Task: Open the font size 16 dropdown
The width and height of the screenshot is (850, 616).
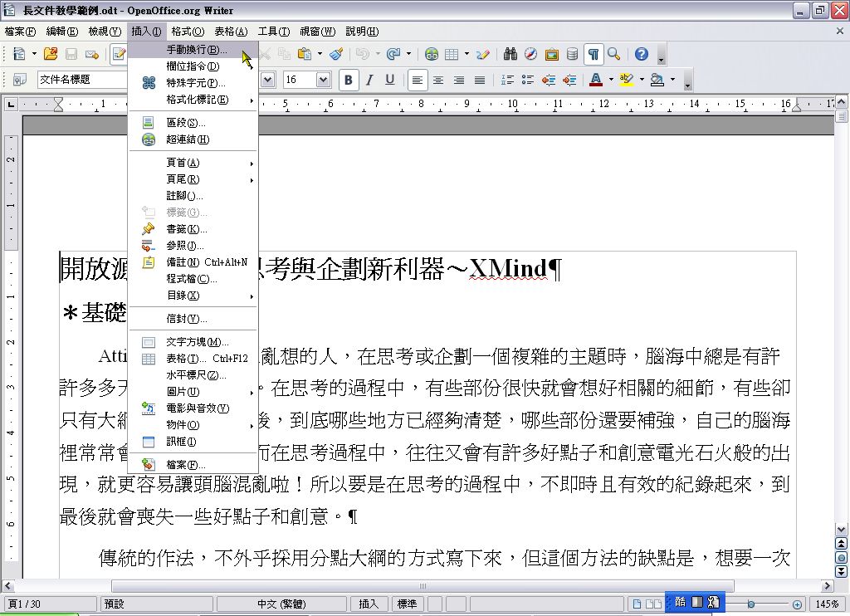Action: click(x=323, y=80)
